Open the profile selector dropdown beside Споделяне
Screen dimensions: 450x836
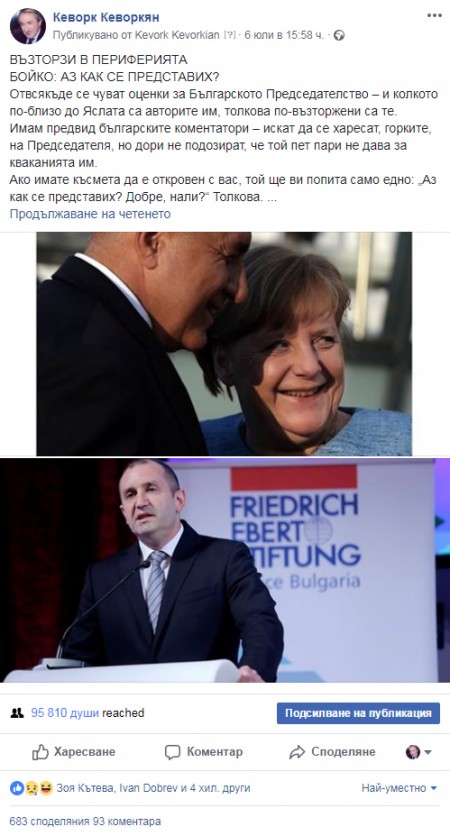coord(419,752)
